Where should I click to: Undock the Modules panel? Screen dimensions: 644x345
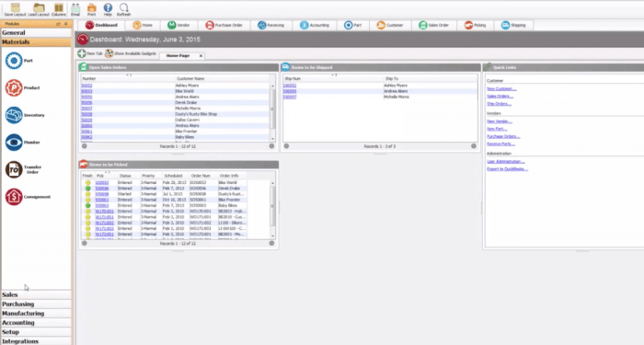pyautogui.click(x=58, y=24)
